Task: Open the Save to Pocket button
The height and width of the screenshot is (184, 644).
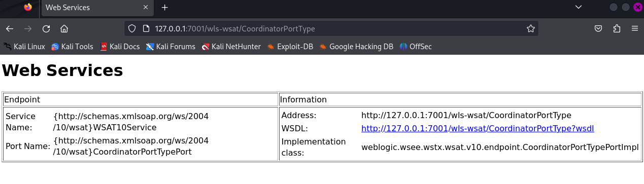Action: click(599, 28)
